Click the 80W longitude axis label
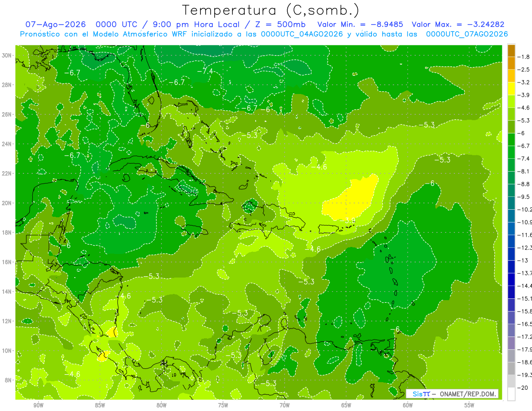 (161, 405)
